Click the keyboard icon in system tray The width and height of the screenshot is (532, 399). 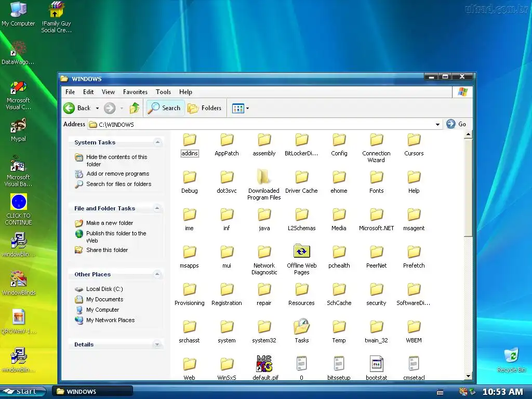440,392
